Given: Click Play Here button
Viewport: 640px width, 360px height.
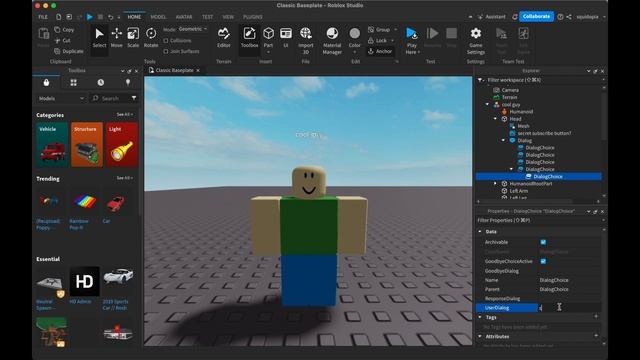Looking at the screenshot, I should pyautogui.click(x=412, y=40).
